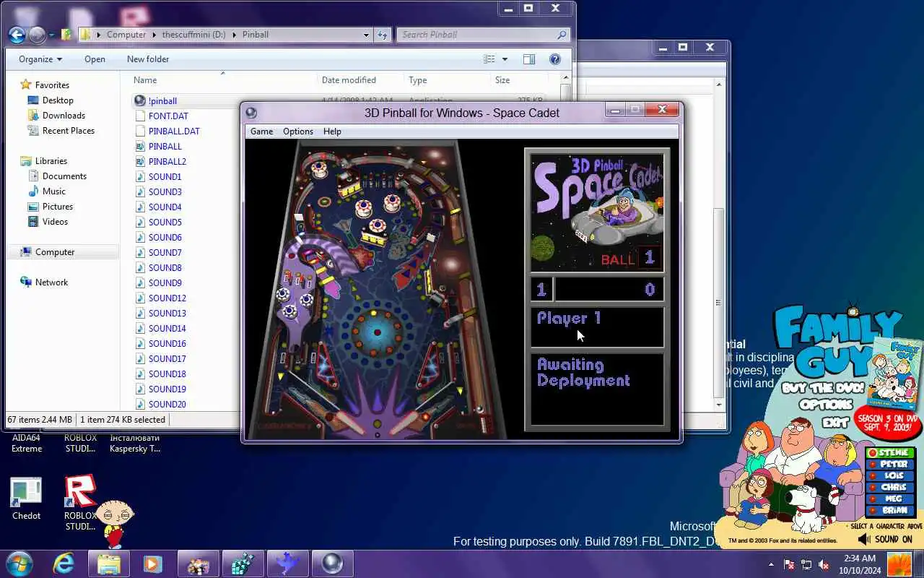The image size is (924, 578).
Task: Open the Windows Start orb
Action: (x=19, y=563)
